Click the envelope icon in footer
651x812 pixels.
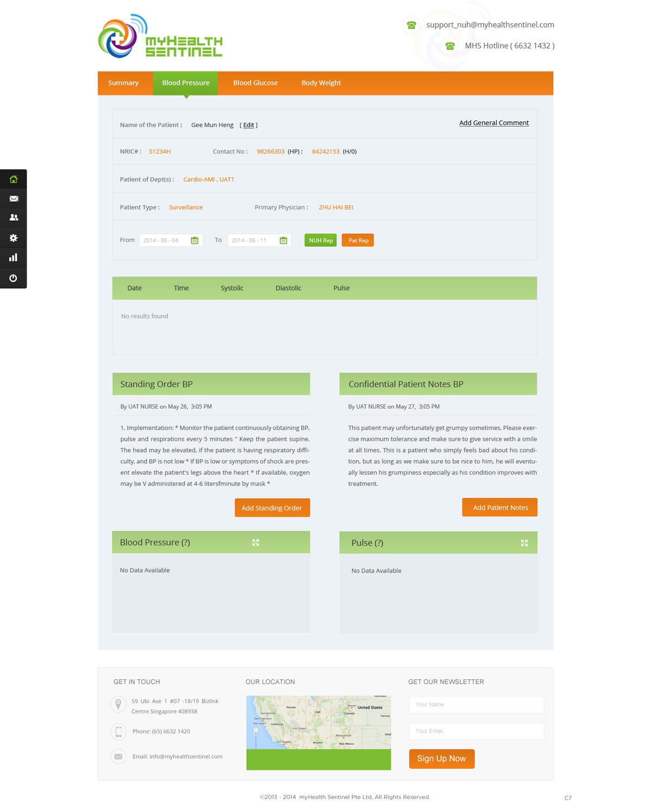[x=118, y=756]
